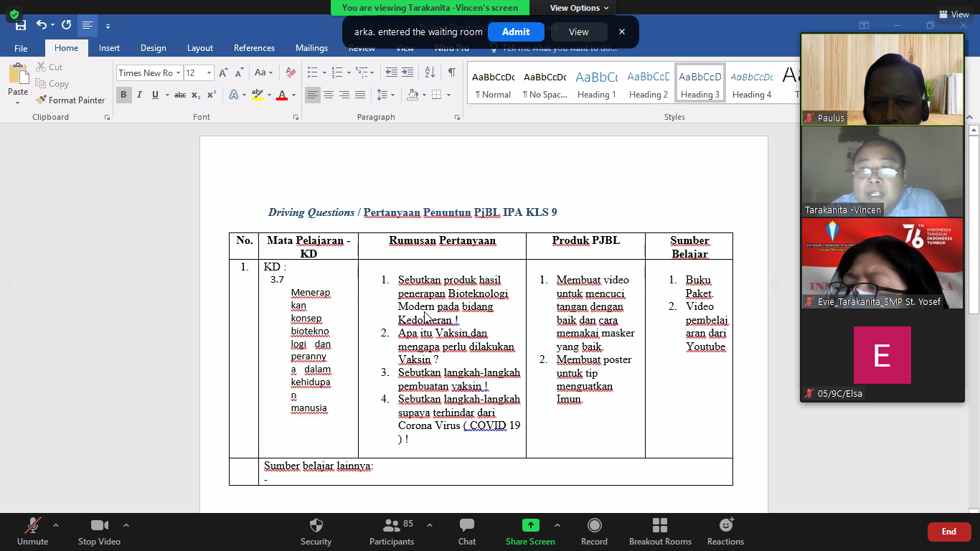Toggle Italic formatting
The height and width of the screenshot is (551, 980).
(x=139, y=95)
